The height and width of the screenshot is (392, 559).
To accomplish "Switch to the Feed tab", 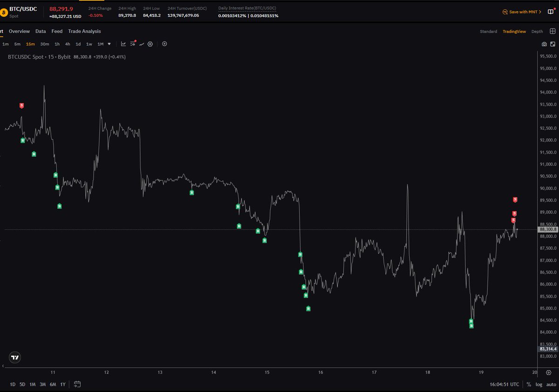I will 57,31.
